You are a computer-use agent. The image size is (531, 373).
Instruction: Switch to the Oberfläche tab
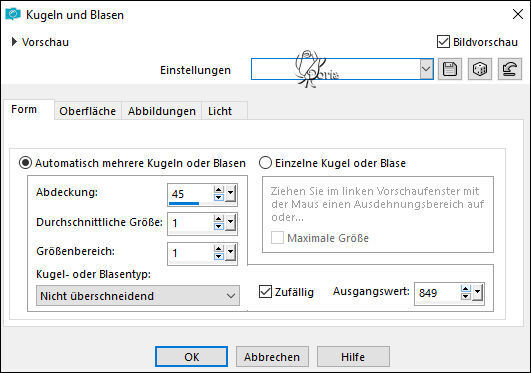click(87, 111)
